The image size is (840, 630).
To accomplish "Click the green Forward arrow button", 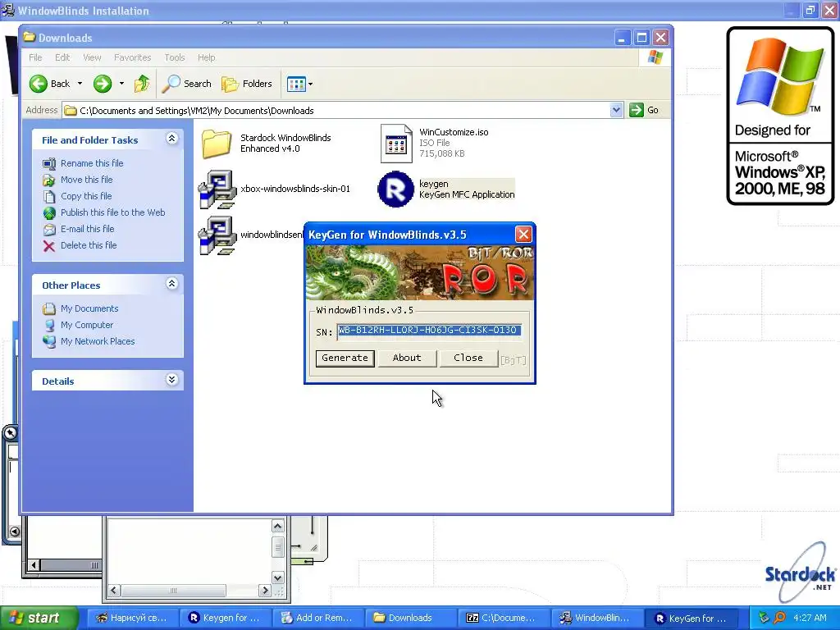I will pos(103,84).
